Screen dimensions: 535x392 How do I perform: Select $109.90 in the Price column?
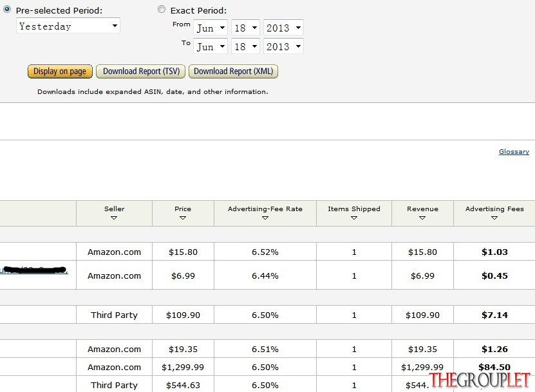[x=183, y=315]
